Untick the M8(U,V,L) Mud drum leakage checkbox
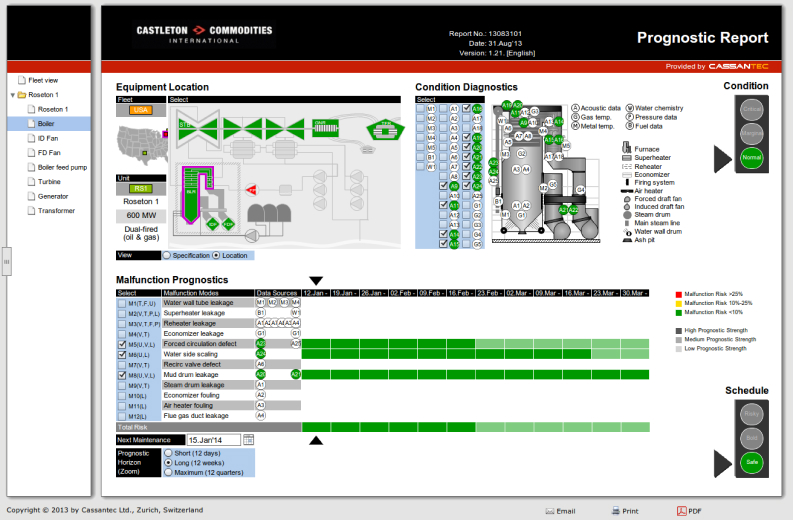The height and width of the screenshot is (520, 793). click(x=122, y=375)
